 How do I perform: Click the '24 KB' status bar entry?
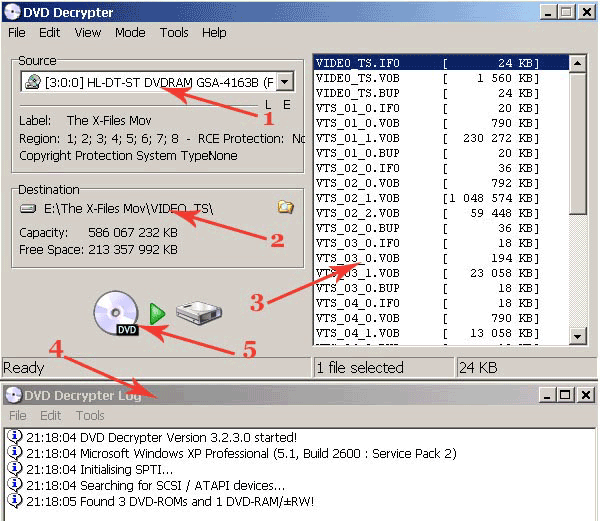click(478, 368)
